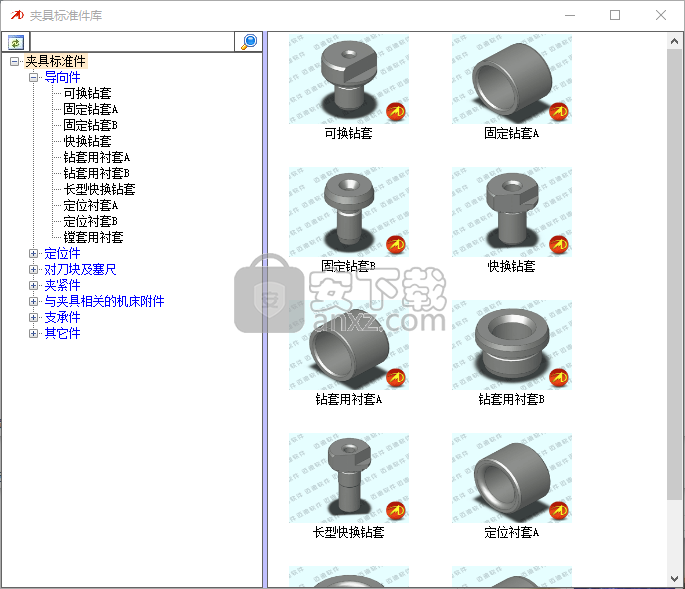Click the gallery vertical scrollbar thumb
The width and height of the screenshot is (685, 589).
coord(674,274)
